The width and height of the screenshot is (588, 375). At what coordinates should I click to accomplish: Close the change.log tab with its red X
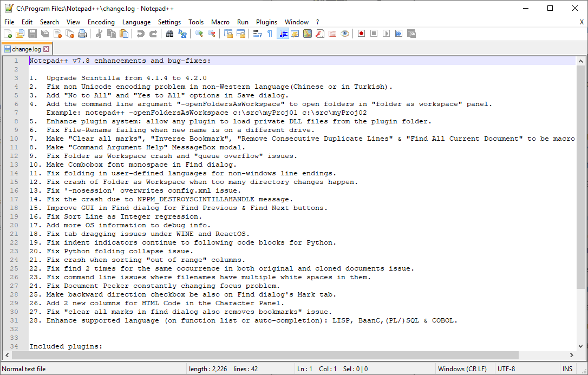(x=46, y=49)
